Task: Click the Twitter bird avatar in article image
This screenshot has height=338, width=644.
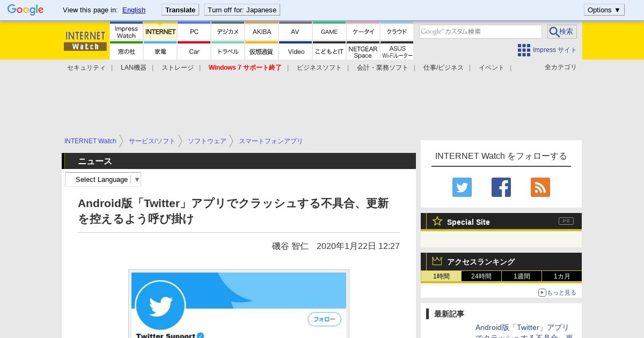Action: 160,305
